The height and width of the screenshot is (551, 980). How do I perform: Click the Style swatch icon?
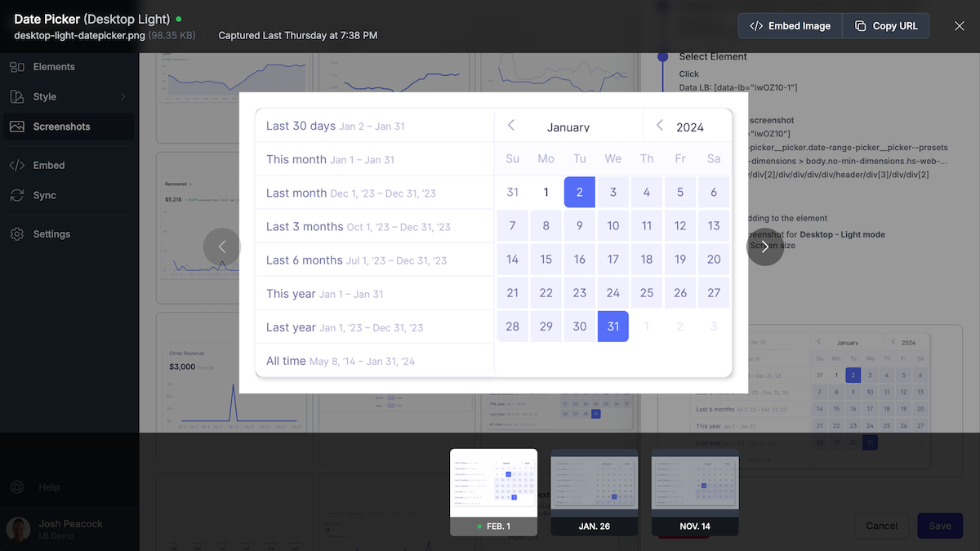click(17, 96)
